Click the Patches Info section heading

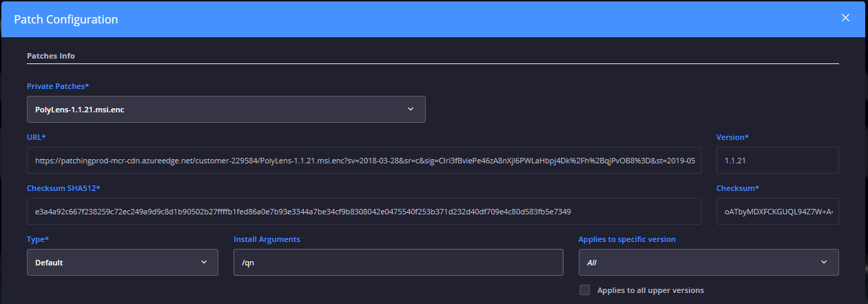pyautogui.click(x=51, y=55)
